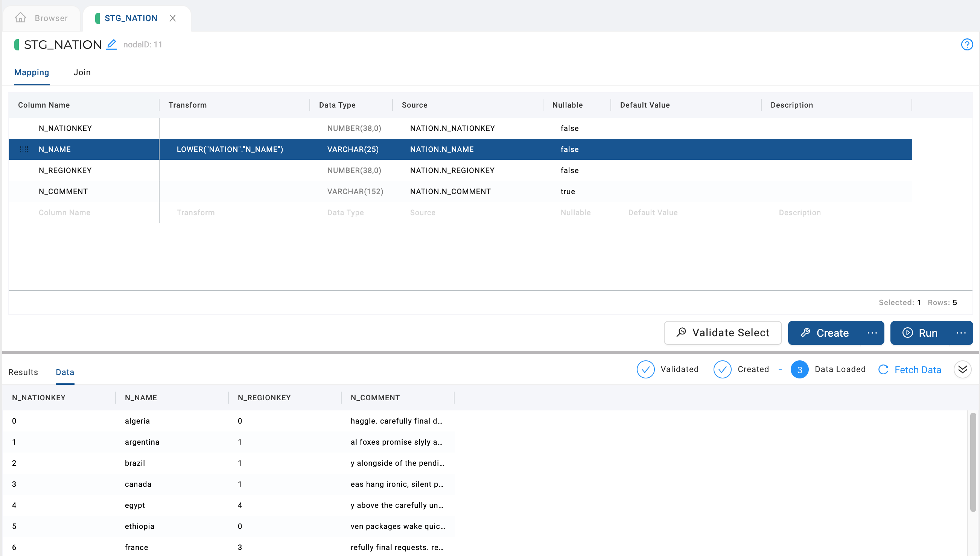Edit node name with pencil icon
The height and width of the screenshot is (556, 980).
tap(111, 44)
